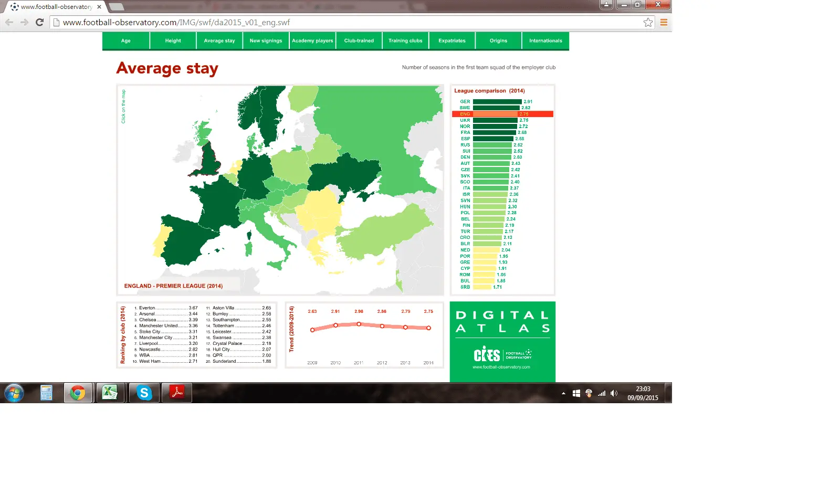The image size is (840, 504).
Task: Click the Windows Start orb
Action: pos(14,393)
